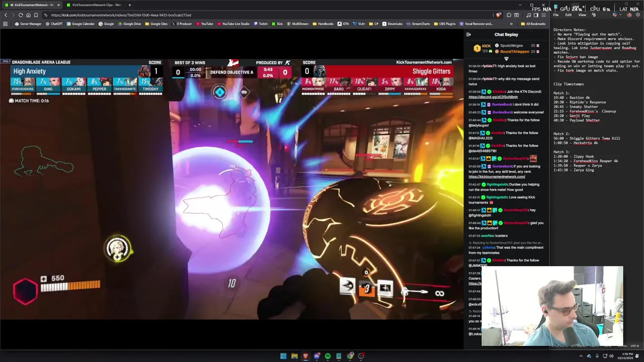Open File Explorer from the taskbar
The width and height of the screenshot is (644, 362).
[294, 356]
